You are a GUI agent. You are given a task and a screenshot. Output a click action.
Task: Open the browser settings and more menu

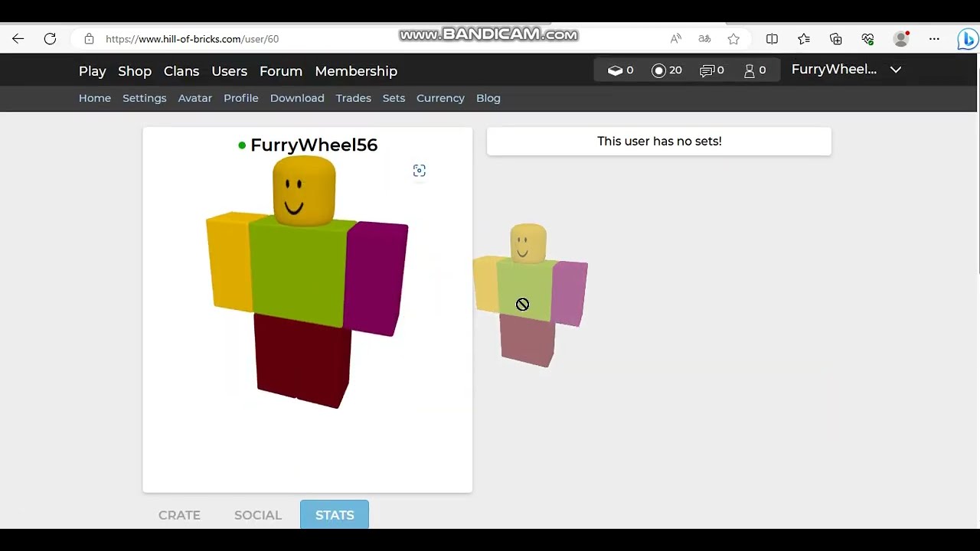[934, 39]
